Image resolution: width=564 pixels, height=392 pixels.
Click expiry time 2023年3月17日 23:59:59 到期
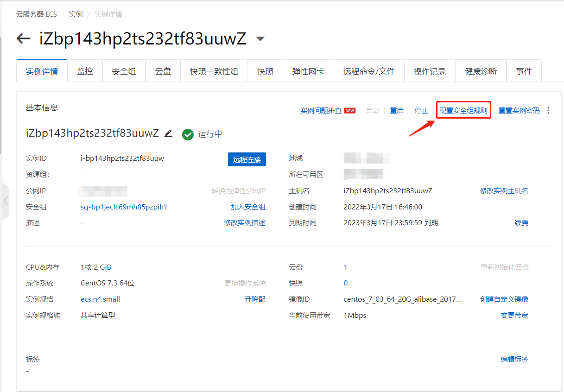pos(391,223)
